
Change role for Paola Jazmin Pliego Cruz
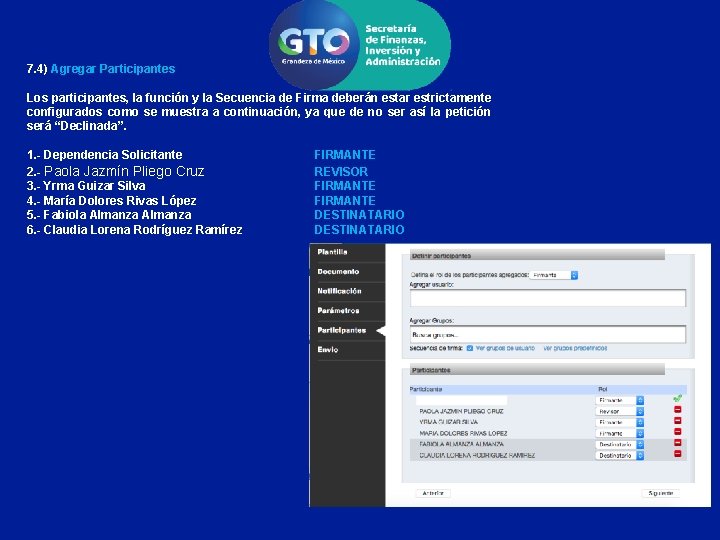coord(620,411)
